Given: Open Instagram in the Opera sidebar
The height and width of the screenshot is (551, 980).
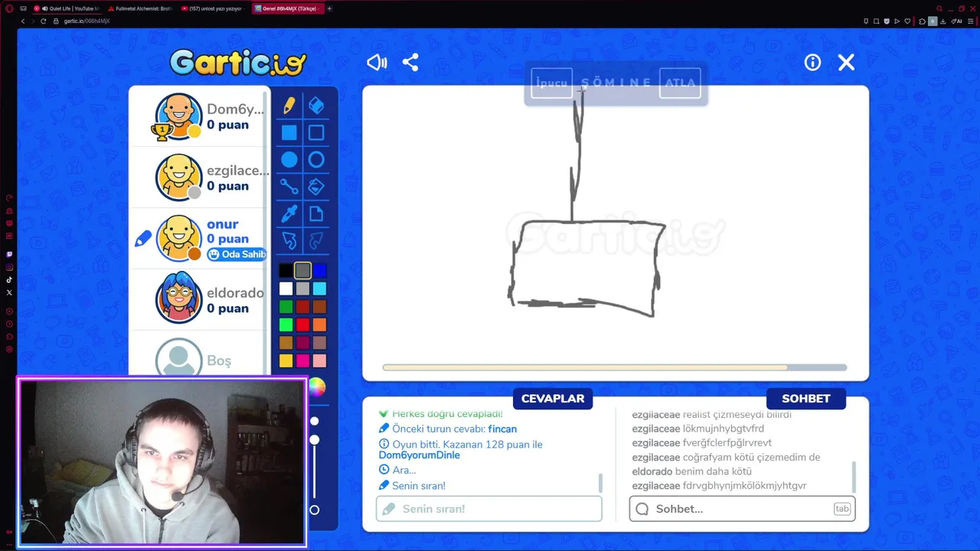Looking at the screenshot, I should (x=9, y=267).
